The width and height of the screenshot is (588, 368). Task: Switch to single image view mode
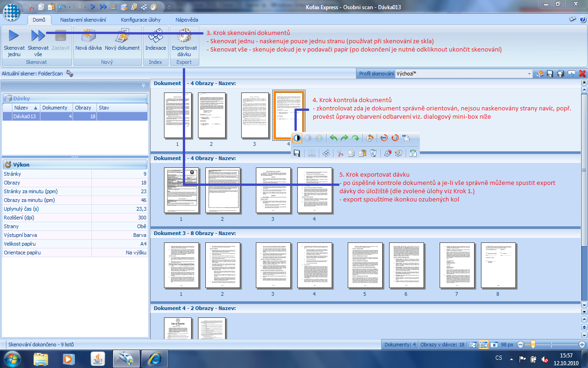click(494, 345)
